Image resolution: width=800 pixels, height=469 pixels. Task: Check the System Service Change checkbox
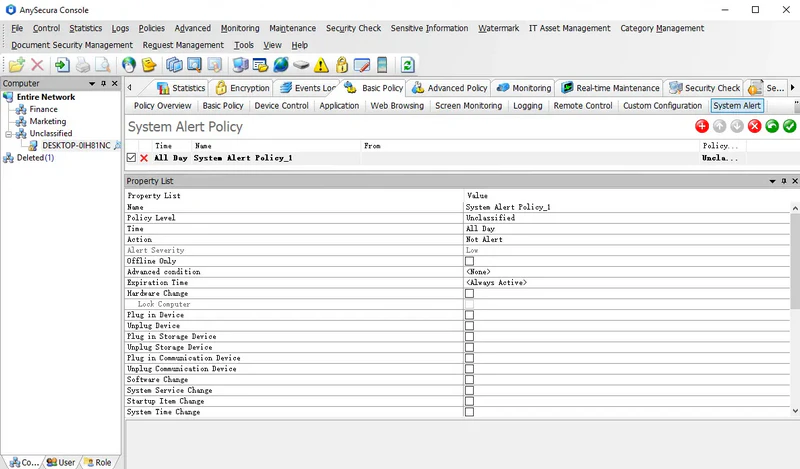coord(469,390)
